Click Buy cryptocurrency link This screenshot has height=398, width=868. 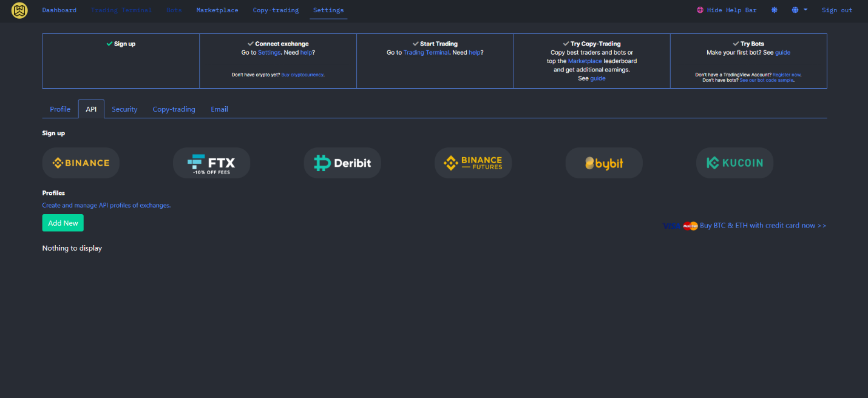[x=302, y=75]
